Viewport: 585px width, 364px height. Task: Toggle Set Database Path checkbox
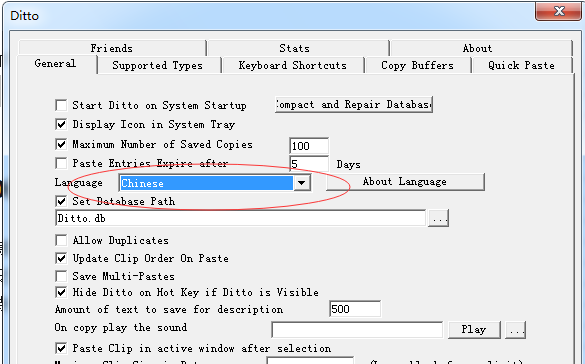pyautogui.click(x=61, y=201)
